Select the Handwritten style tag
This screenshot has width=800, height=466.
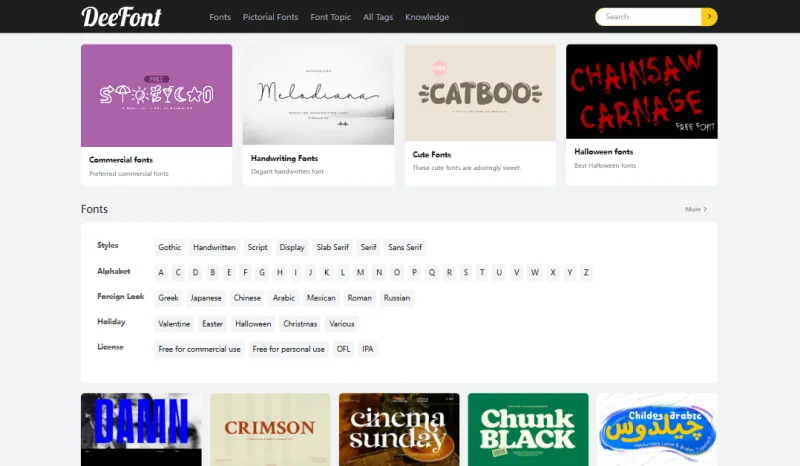pyautogui.click(x=214, y=247)
